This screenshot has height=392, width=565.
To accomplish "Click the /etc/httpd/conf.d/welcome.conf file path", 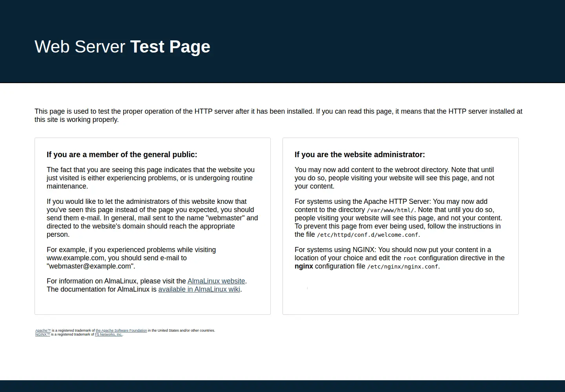I will [x=368, y=235].
